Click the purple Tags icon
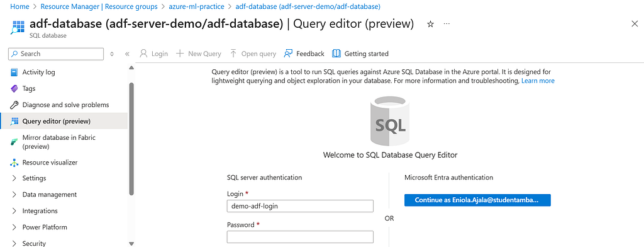 [x=14, y=88]
